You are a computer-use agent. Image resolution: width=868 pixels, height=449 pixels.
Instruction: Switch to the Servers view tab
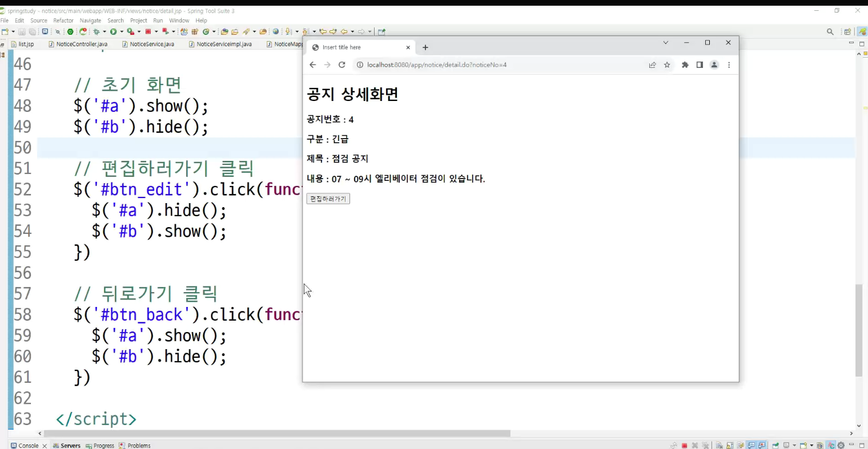click(67, 446)
